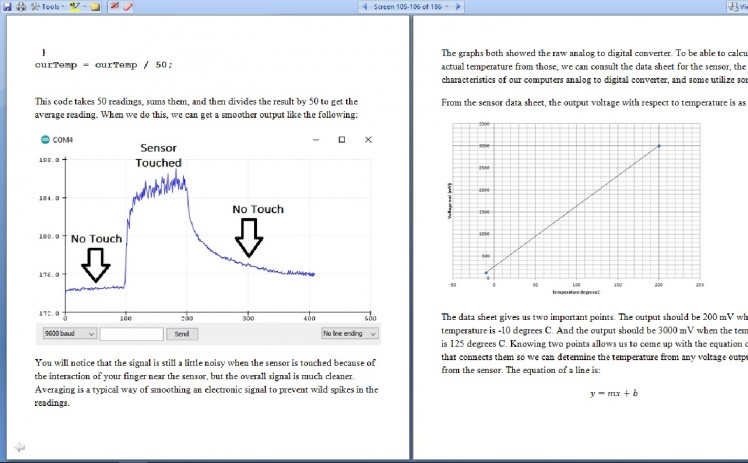Select the text highlight color marker icon

point(74,7)
